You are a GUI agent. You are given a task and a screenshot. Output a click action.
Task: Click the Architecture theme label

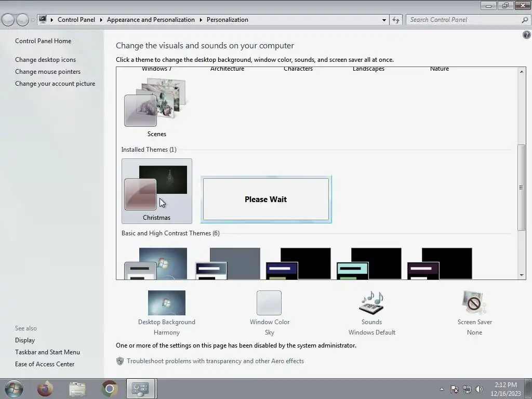pos(228,69)
